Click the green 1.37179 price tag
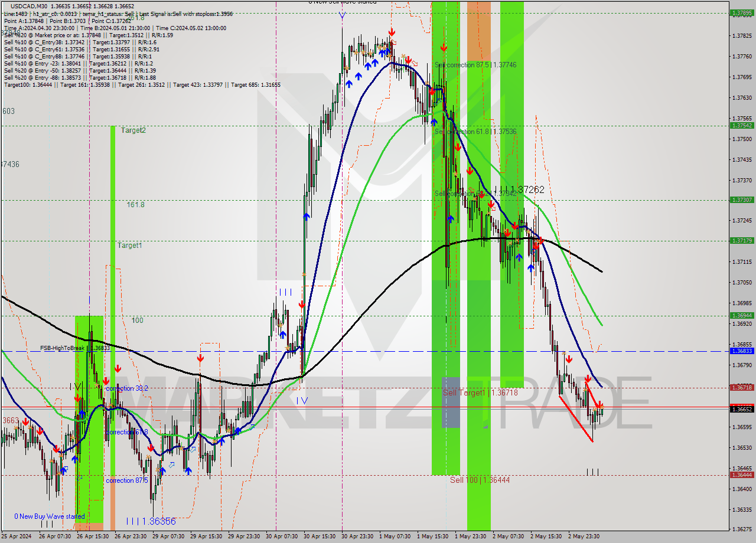This screenshot has width=756, height=543. (x=742, y=240)
